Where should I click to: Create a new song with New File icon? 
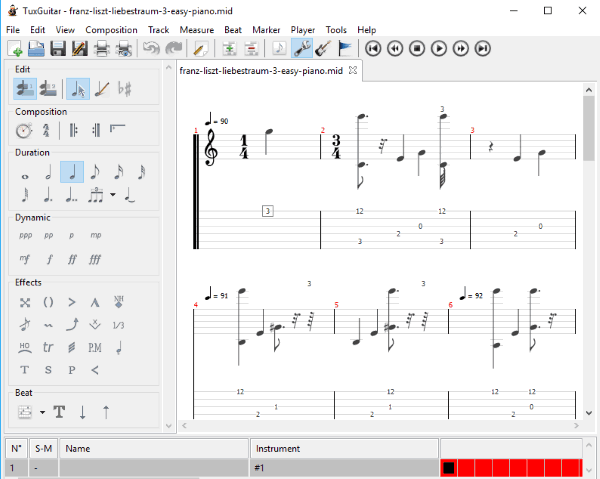15,49
